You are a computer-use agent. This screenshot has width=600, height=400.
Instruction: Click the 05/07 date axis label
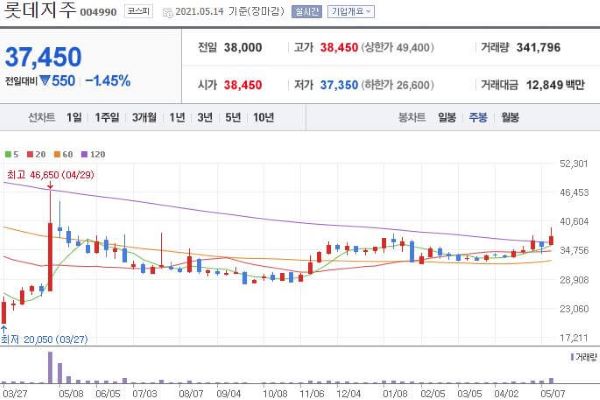tap(553, 393)
